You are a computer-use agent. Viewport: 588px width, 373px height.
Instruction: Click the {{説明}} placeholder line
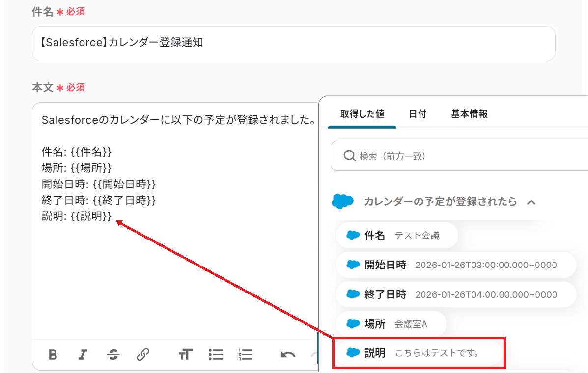[77, 216]
